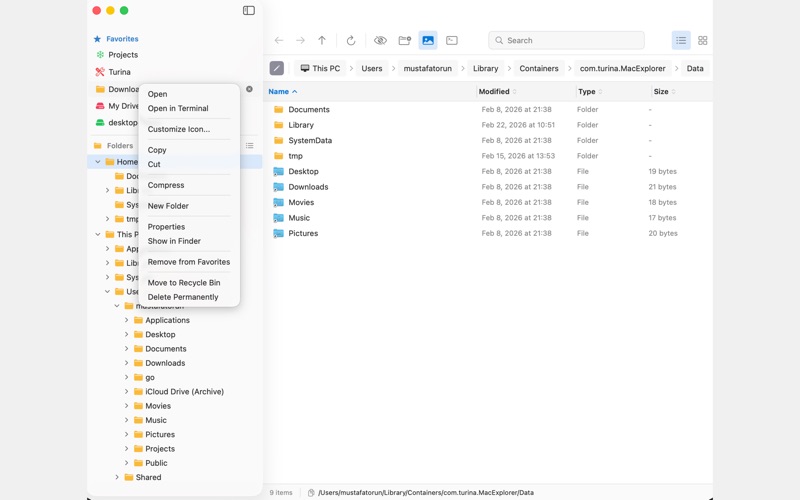Select the Library row in file list
This screenshot has width=800, height=500.
(488, 125)
